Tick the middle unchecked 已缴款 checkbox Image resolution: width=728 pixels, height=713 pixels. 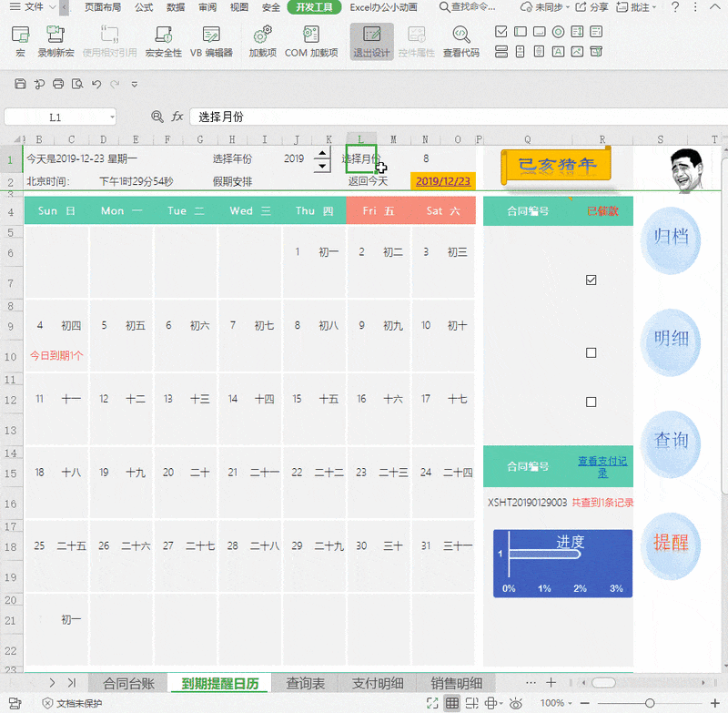[591, 352]
